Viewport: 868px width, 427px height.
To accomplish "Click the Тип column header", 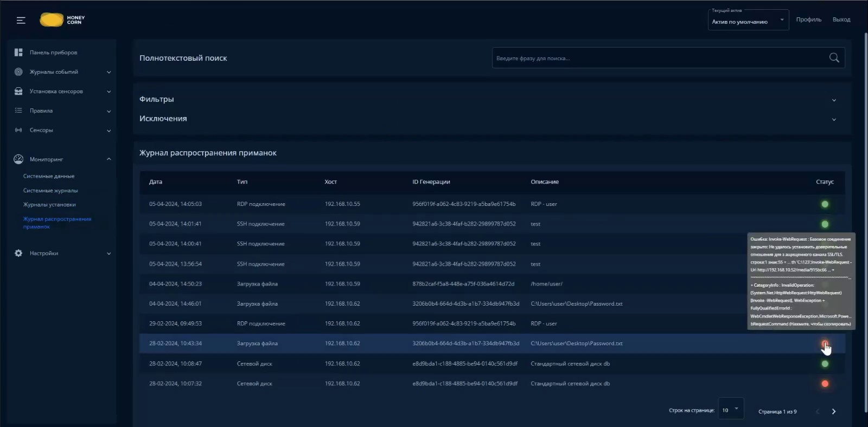I will coord(242,182).
